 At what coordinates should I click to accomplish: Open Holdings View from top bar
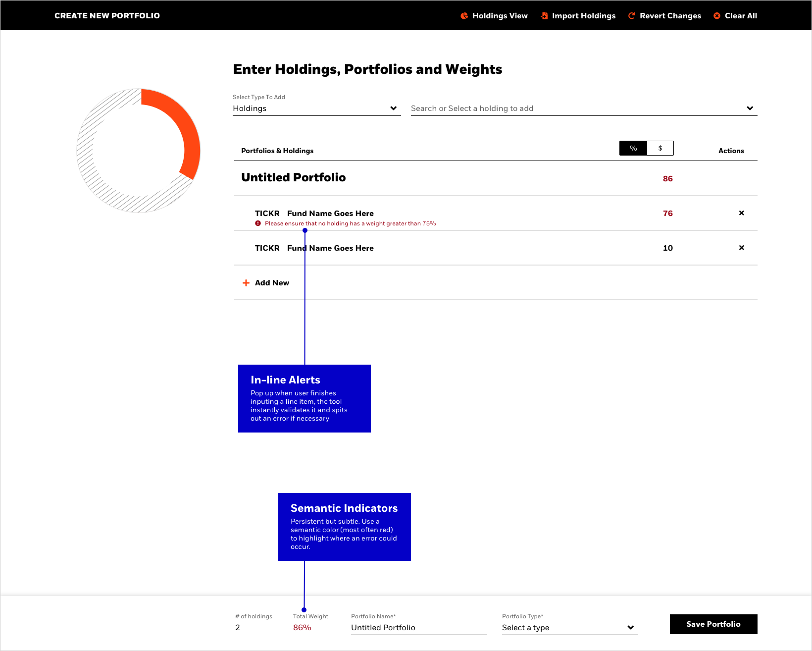tap(494, 16)
